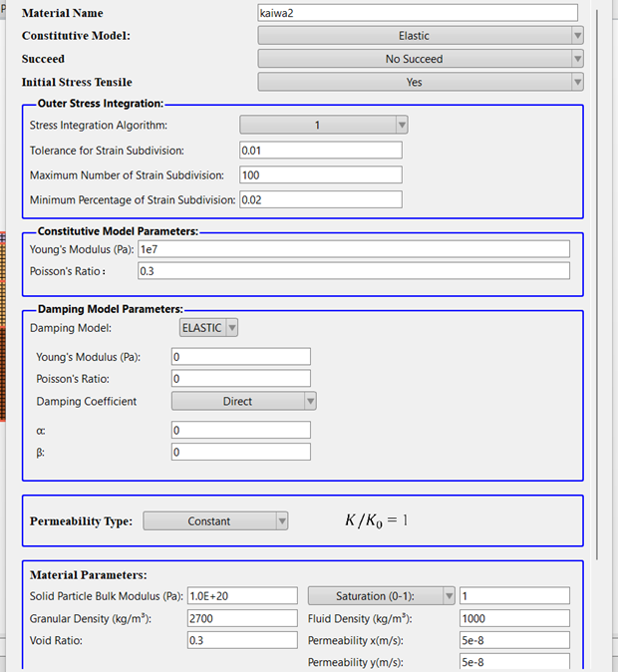Focus the Maximum Number of Strain Subdivision field

pos(321,174)
